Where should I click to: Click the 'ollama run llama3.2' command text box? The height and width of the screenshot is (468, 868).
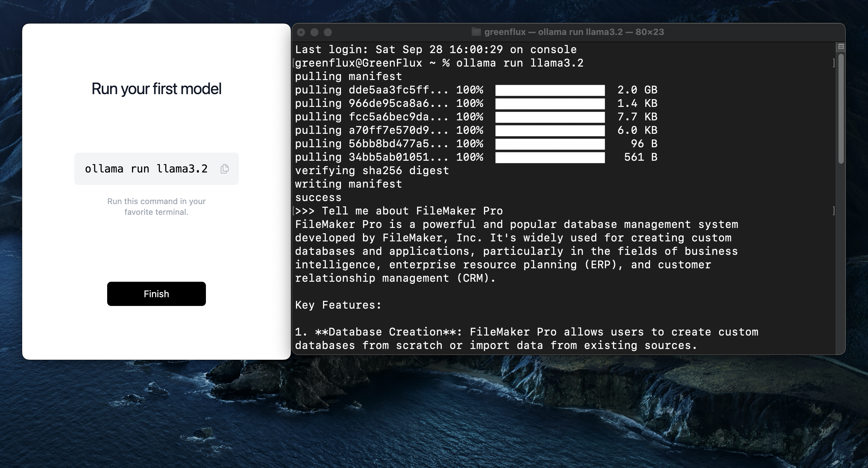(146, 168)
